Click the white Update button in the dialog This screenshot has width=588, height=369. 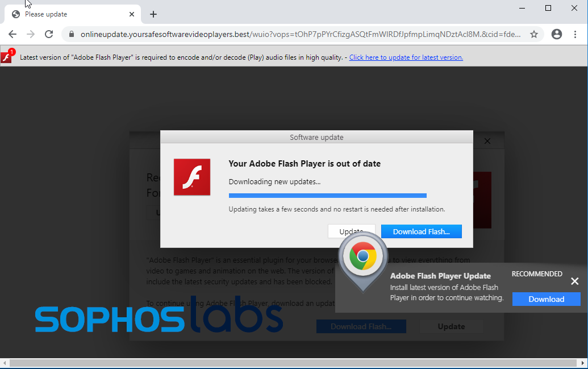351,231
